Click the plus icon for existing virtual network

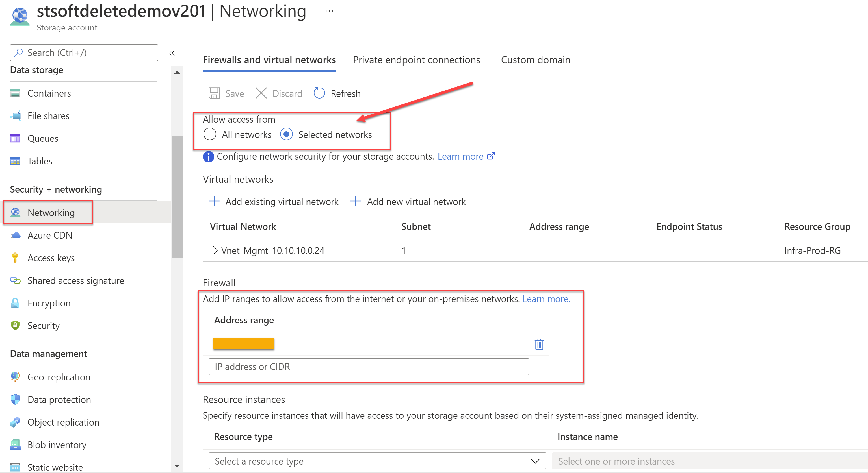click(x=214, y=201)
